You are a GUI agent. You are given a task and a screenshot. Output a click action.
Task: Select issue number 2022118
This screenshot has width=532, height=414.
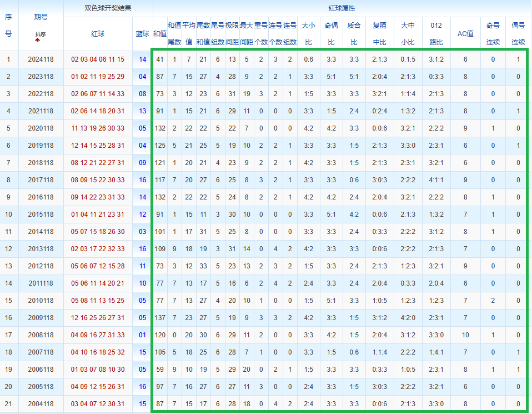(41, 94)
